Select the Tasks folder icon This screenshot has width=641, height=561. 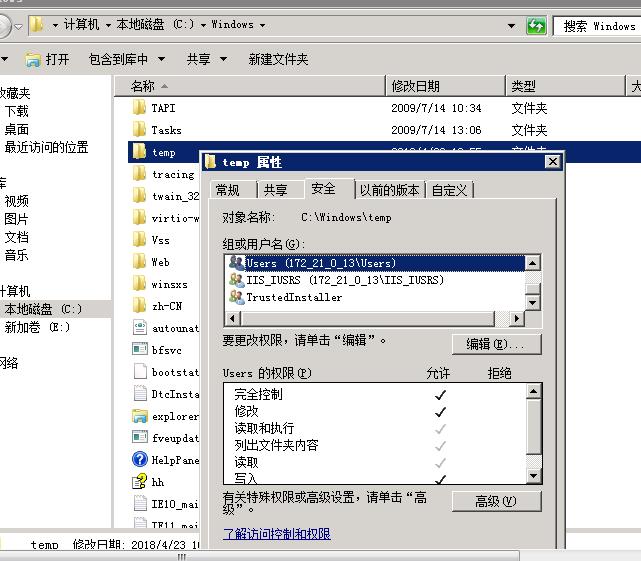tap(139, 130)
